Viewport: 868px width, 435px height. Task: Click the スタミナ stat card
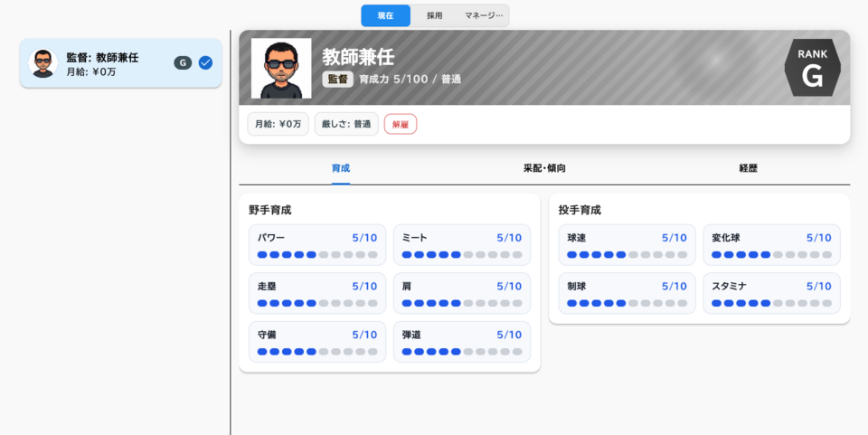tap(771, 294)
